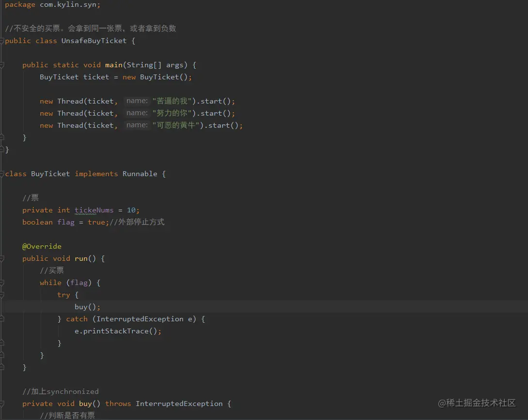
Task: Click the String[] args parameter
Action: pyautogui.click(x=155, y=65)
